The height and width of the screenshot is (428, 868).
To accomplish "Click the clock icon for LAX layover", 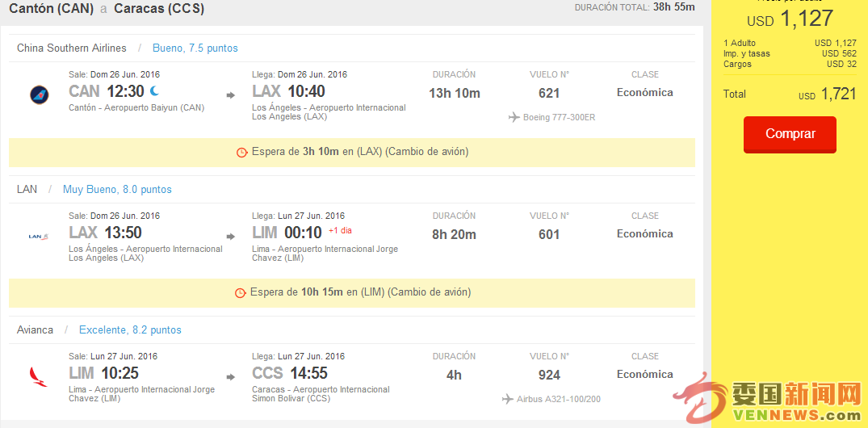I will click(241, 153).
